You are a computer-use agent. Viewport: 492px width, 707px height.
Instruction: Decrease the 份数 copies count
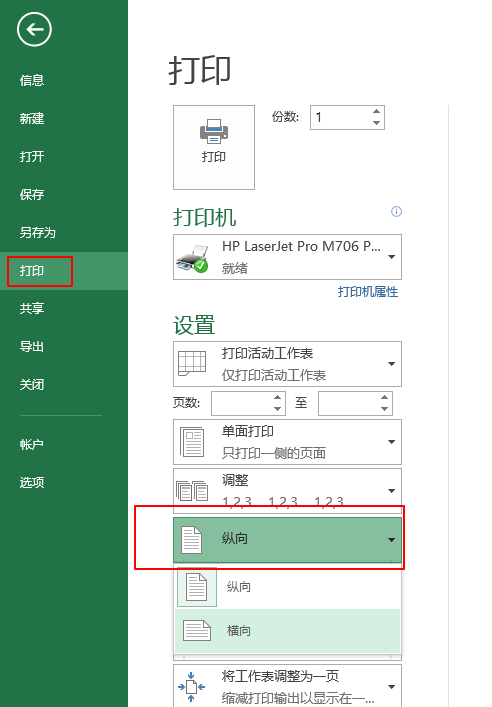coord(377,123)
